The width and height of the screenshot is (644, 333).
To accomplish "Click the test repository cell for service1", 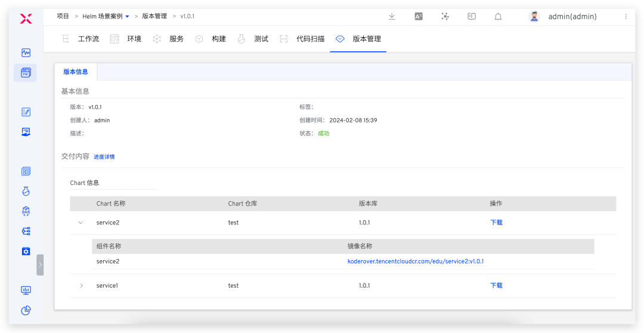I will click(233, 285).
